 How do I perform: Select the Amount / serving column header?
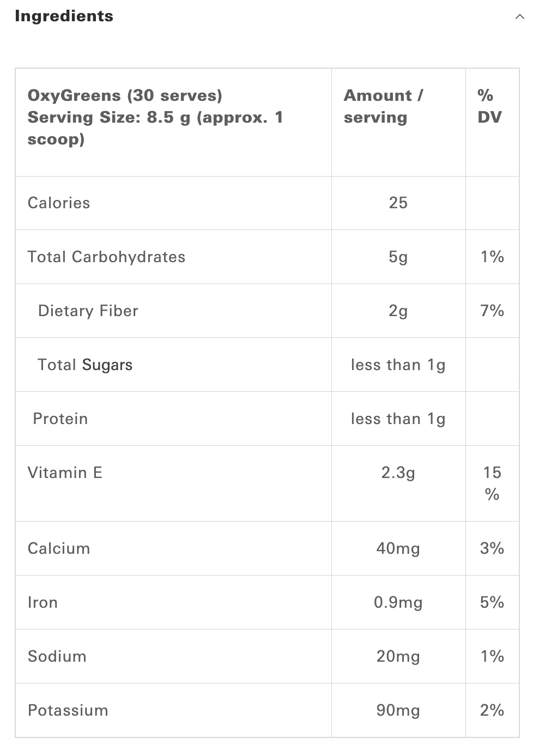(383, 106)
